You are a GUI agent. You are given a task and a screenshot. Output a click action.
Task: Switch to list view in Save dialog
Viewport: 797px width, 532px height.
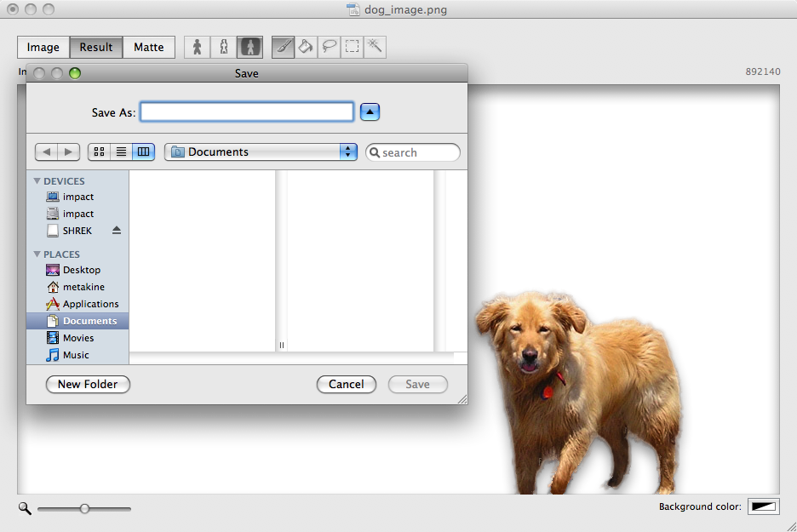tap(121, 152)
